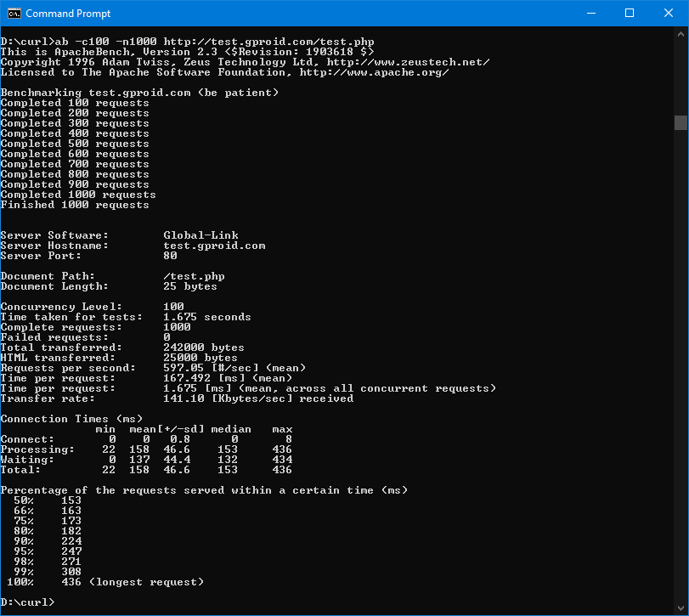689x616 pixels.
Task: Maximize the Command Prompt window
Action: (x=630, y=13)
